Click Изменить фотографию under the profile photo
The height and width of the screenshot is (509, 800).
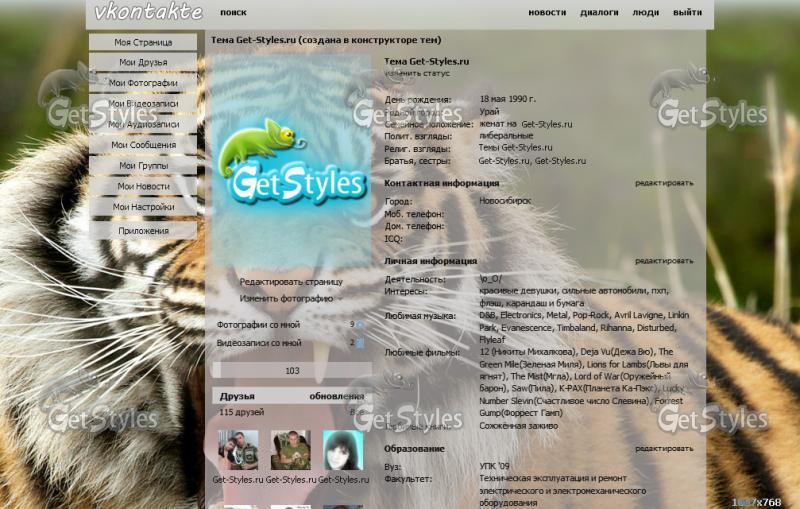287,298
